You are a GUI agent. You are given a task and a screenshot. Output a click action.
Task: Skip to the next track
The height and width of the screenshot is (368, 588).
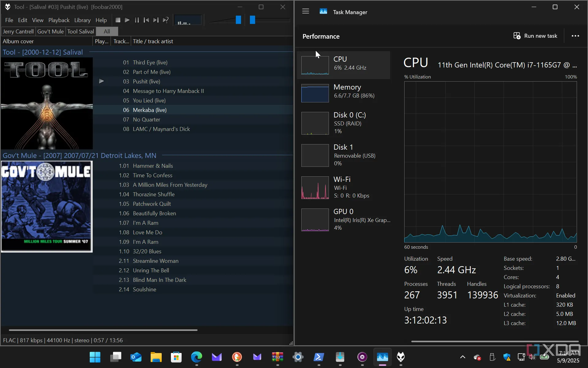156,20
